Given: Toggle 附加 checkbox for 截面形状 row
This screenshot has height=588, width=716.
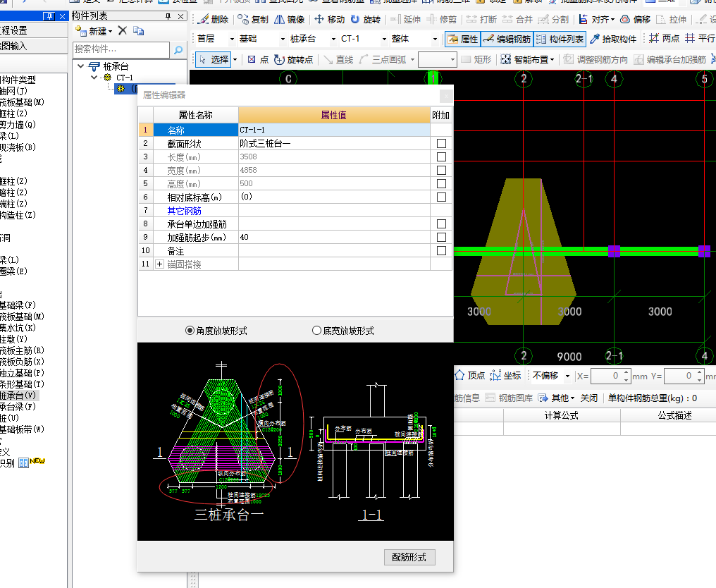Looking at the screenshot, I should point(441,143).
